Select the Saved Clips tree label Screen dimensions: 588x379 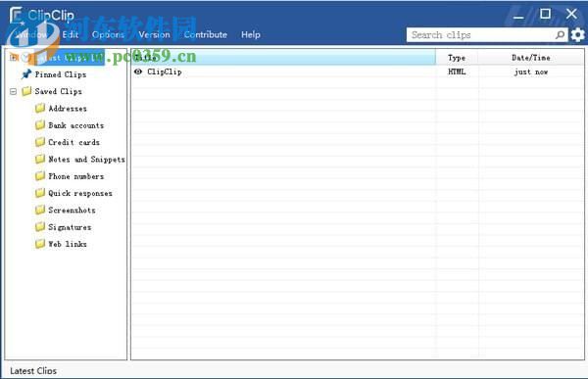point(58,91)
